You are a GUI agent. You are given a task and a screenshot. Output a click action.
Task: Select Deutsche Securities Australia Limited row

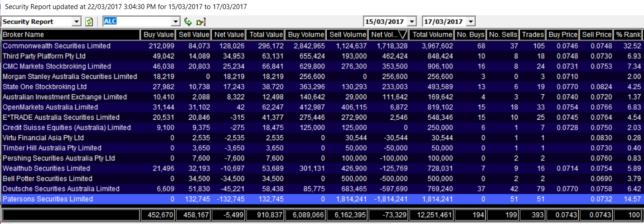pyautogui.click(x=322, y=189)
